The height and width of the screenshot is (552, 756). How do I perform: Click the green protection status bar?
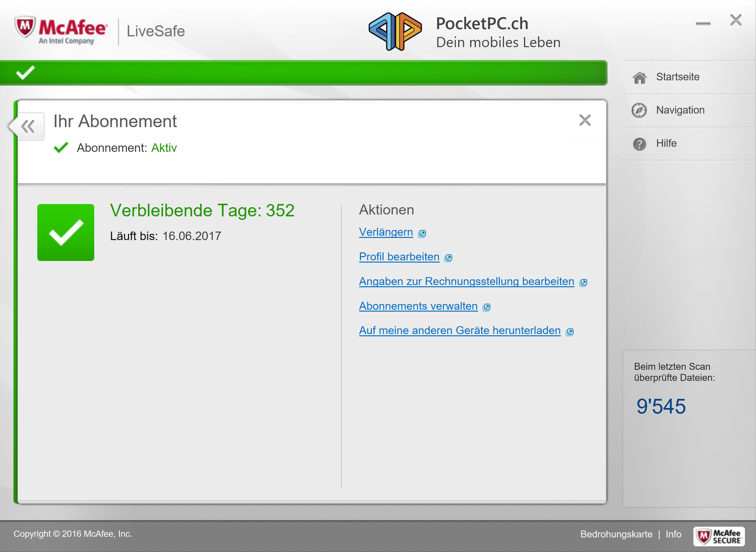[303, 73]
